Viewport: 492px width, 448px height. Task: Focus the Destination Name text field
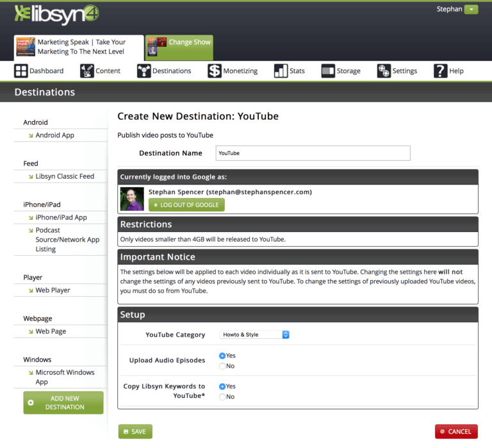[x=312, y=153]
